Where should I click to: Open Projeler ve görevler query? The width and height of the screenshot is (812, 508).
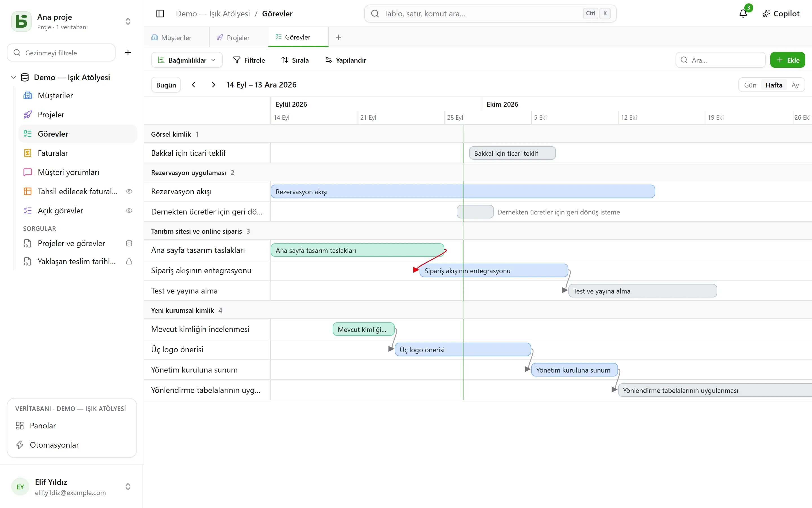[78, 243]
